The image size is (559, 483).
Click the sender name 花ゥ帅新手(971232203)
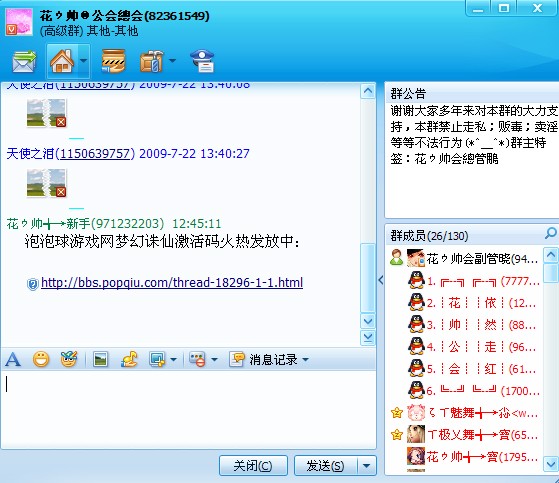tap(85, 223)
